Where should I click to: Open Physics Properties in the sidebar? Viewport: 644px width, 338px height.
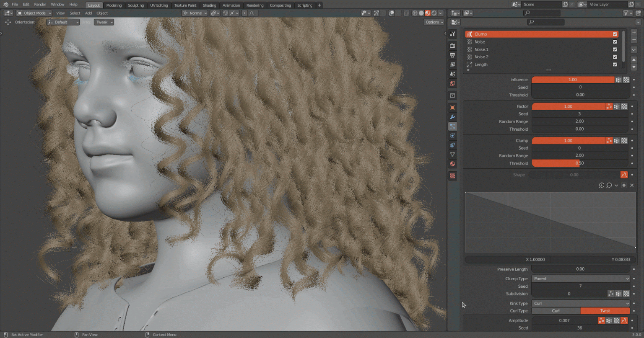coord(452,135)
